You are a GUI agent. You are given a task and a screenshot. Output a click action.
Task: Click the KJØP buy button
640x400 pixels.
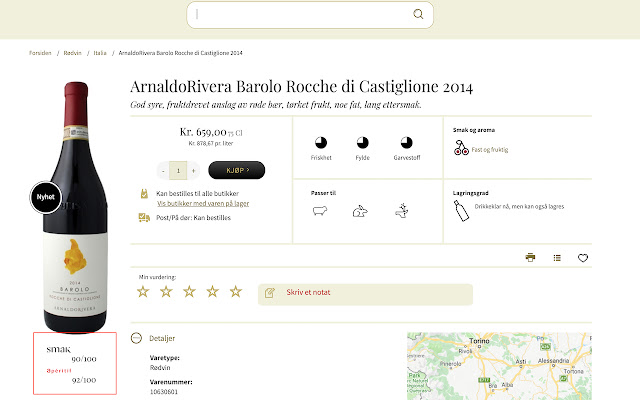(x=237, y=170)
